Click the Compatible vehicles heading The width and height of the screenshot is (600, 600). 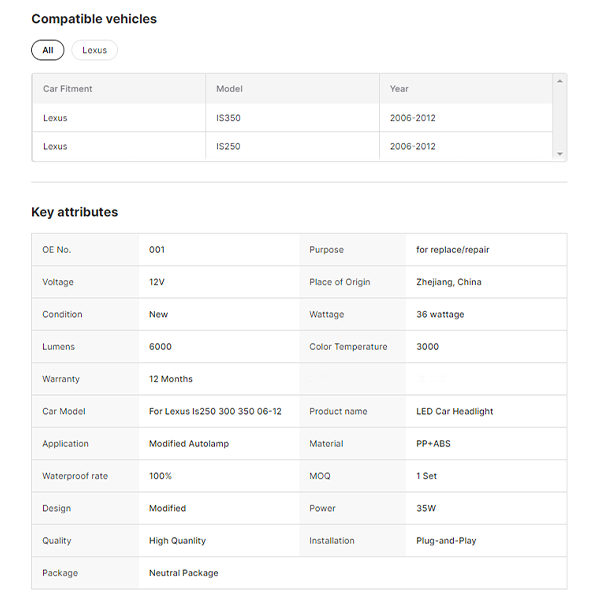point(94,19)
